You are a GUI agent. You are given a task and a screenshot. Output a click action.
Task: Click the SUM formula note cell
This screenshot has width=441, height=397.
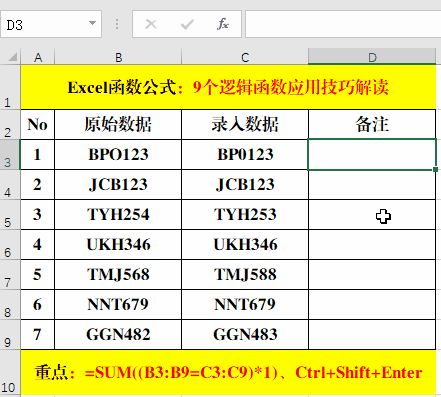tap(228, 372)
